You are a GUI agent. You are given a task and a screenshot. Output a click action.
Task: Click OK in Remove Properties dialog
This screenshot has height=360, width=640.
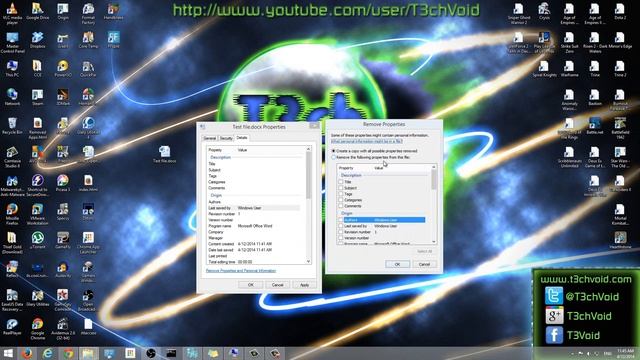397,264
